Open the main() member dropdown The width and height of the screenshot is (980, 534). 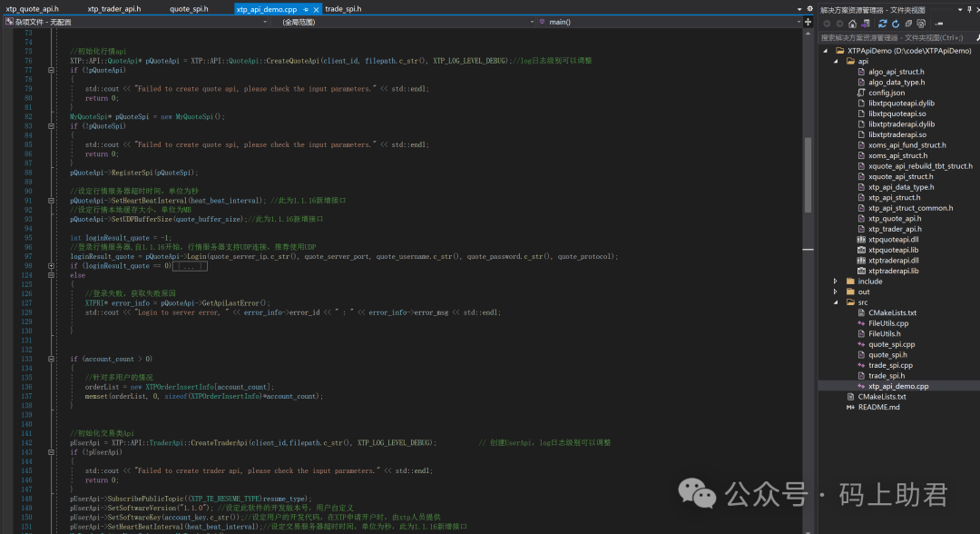tap(670, 22)
